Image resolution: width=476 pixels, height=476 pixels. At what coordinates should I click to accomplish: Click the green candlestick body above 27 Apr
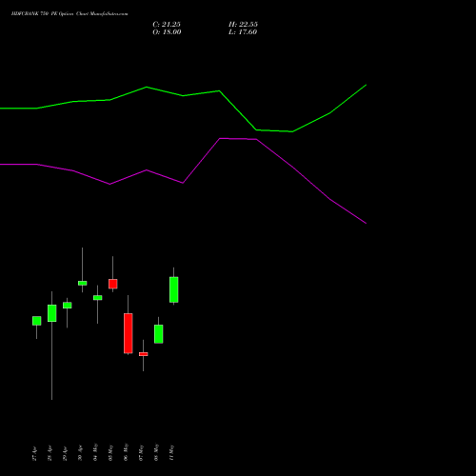tap(37, 321)
